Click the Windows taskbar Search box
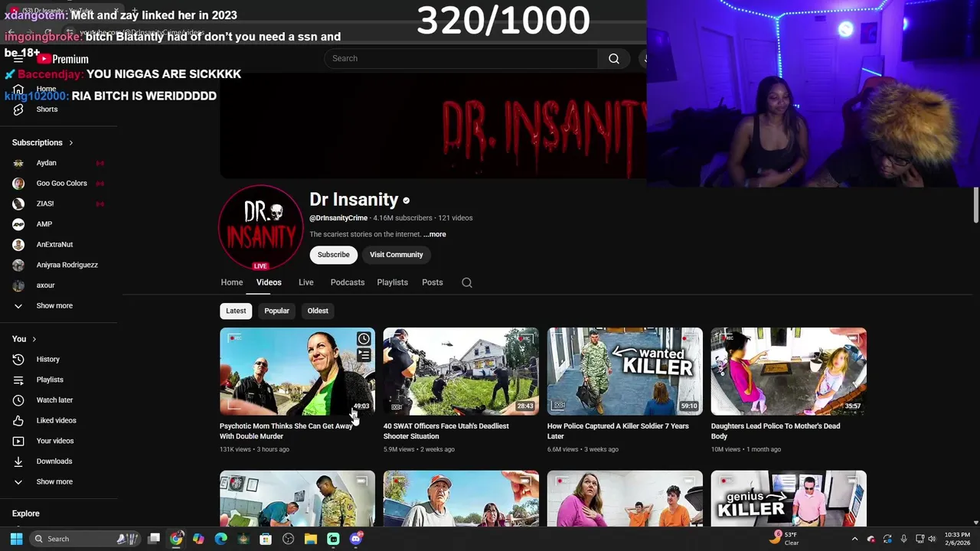The width and height of the screenshot is (980, 551). (x=87, y=539)
